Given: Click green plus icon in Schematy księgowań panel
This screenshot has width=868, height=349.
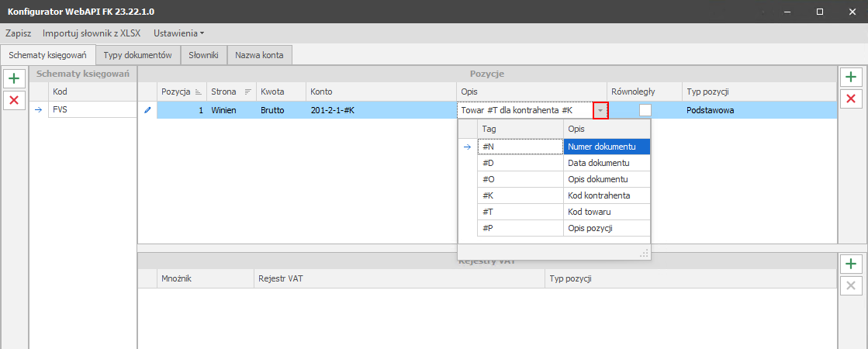Looking at the screenshot, I should point(13,78).
